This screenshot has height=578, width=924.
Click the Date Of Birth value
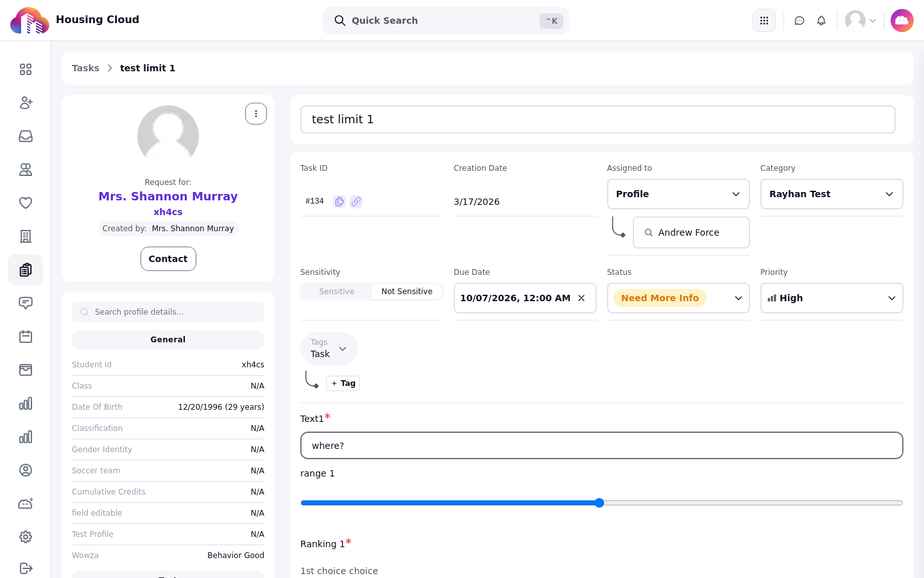pyautogui.click(x=221, y=407)
